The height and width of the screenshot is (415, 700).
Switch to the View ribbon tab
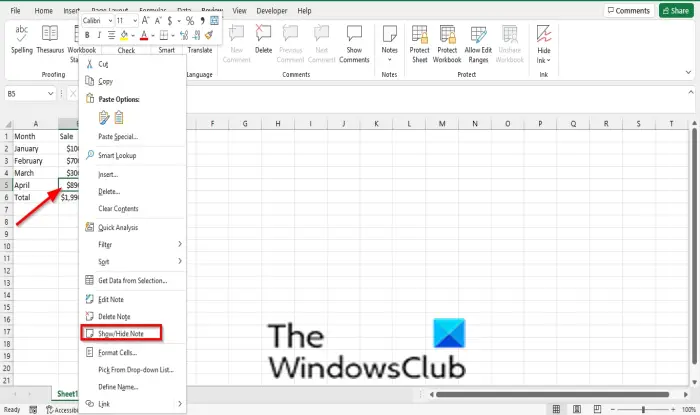pos(239,11)
